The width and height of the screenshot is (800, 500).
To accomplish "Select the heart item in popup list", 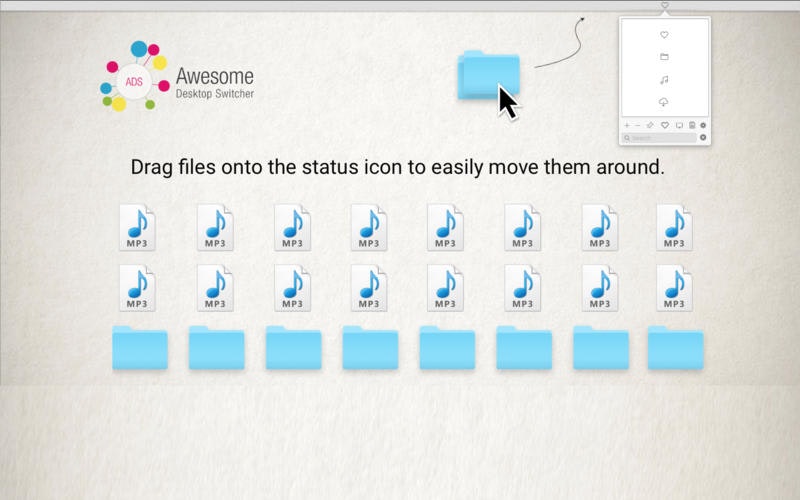I will [x=664, y=35].
